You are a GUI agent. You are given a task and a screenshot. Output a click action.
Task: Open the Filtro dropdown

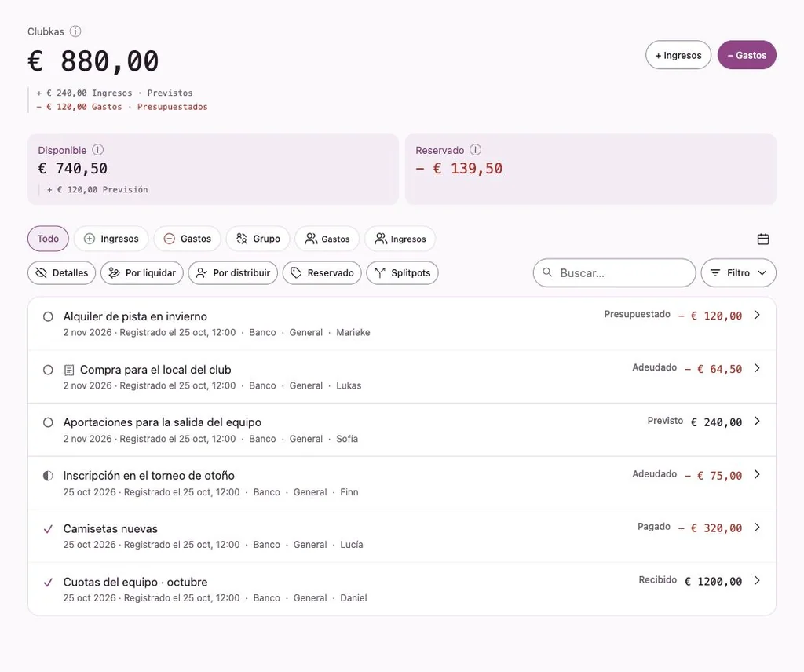[x=738, y=272]
